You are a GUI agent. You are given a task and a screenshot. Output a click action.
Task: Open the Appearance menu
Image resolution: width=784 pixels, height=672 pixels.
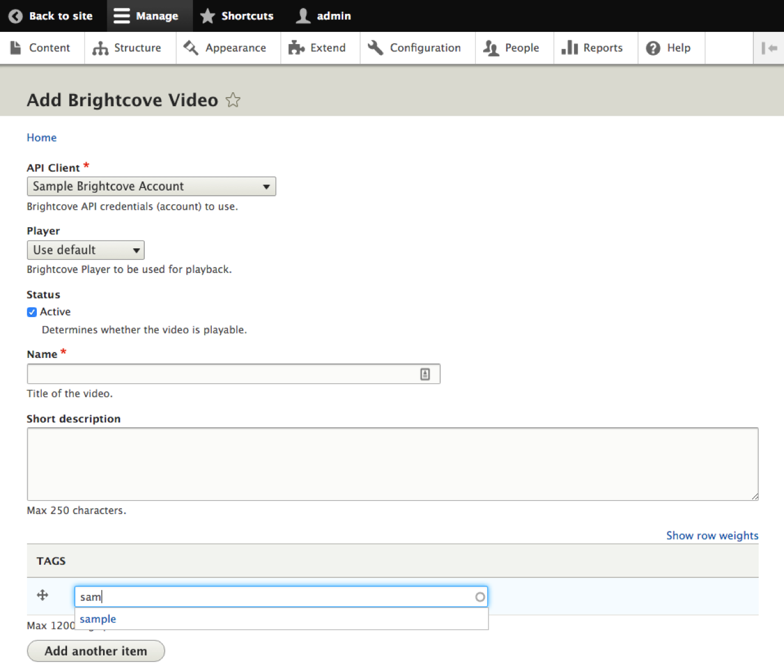tap(236, 48)
